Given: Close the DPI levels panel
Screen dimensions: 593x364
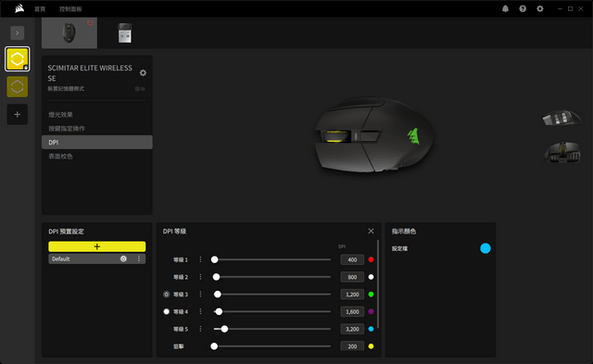Looking at the screenshot, I should (x=371, y=231).
